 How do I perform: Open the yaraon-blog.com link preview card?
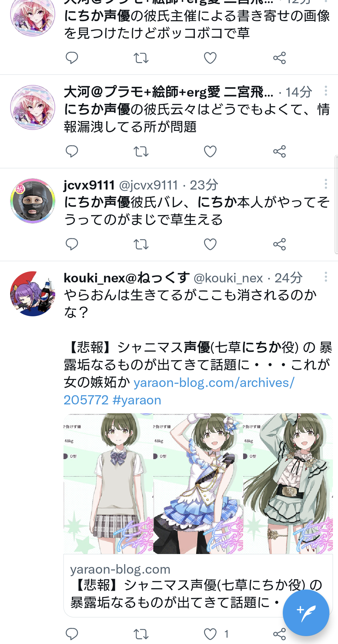click(x=198, y=585)
